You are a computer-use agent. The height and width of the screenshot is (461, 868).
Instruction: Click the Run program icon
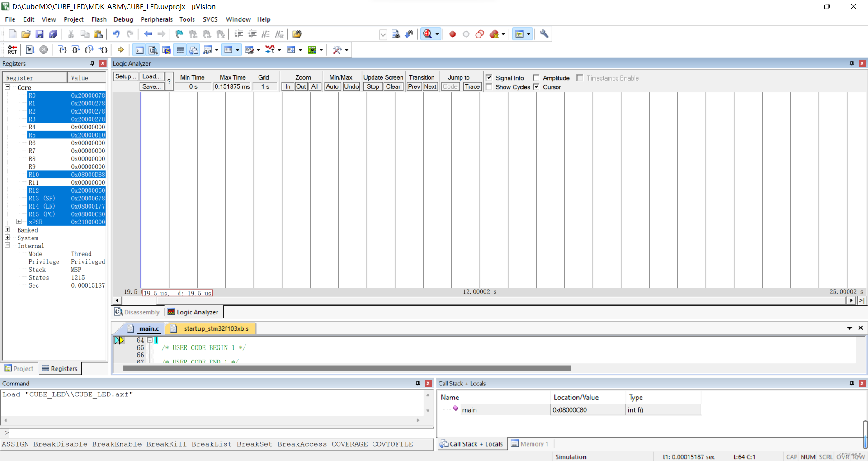pyautogui.click(x=30, y=50)
